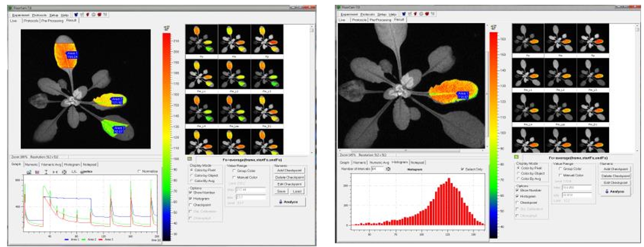This screenshot has width=644, height=247.
Task: Enable the Normalize checkbox above the graph
Action: [x=140, y=172]
